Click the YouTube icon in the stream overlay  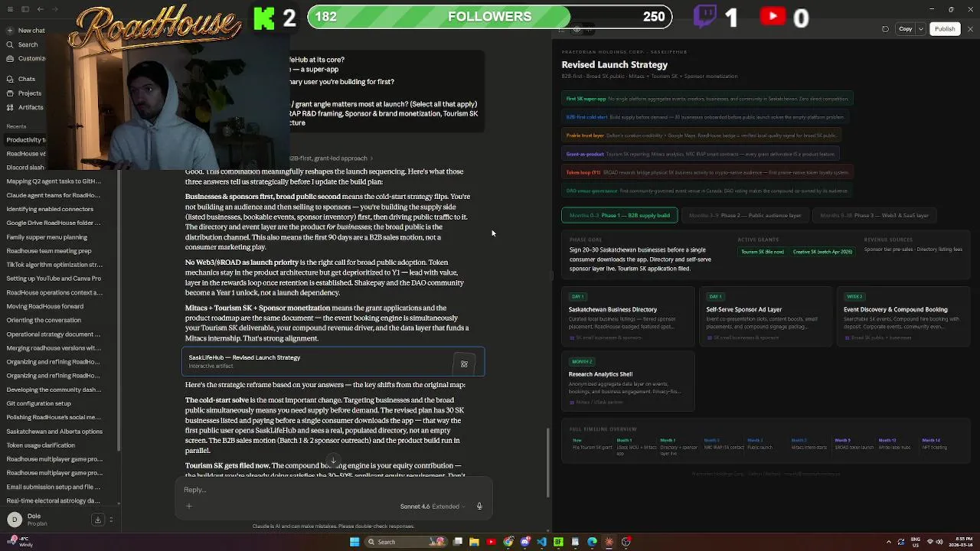pyautogui.click(x=773, y=16)
